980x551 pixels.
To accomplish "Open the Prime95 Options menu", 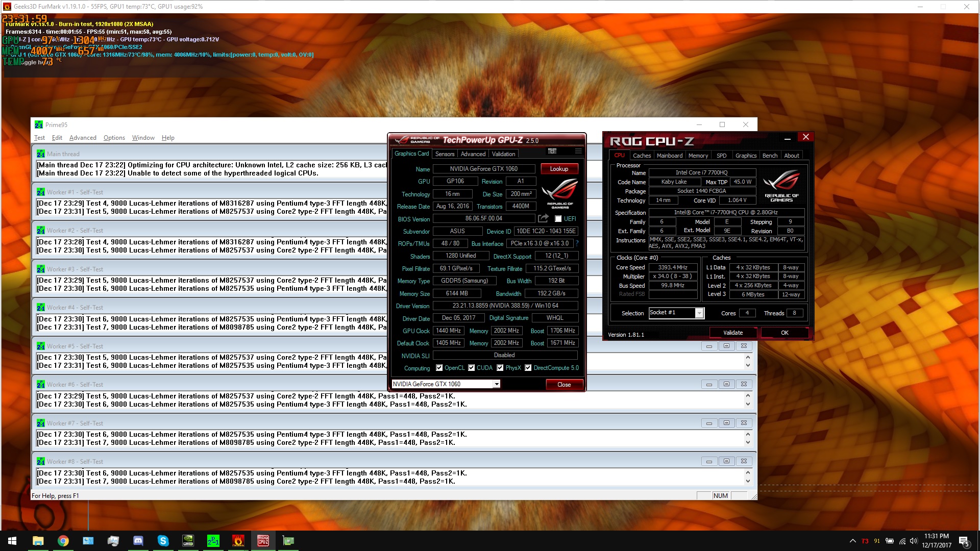I will (114, 138).
